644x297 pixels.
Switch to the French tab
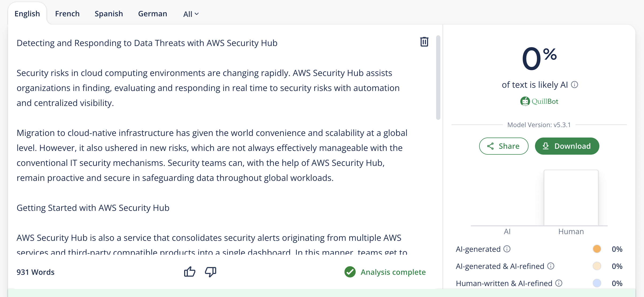(x=67, y=14)
